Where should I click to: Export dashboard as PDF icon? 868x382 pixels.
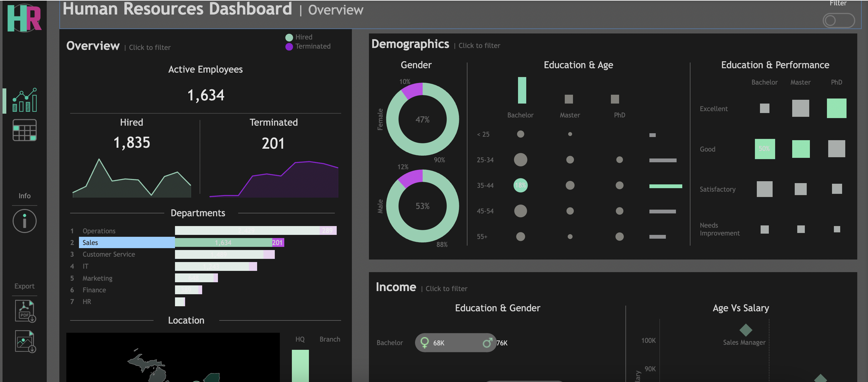coord(25,311)
